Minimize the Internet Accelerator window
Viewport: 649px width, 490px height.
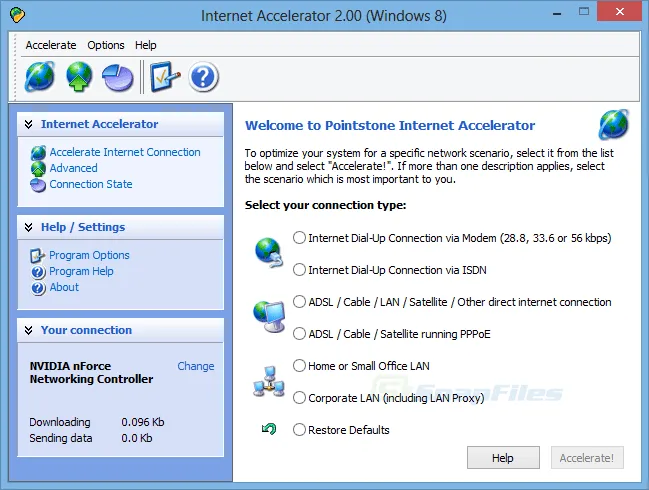click(557, 14)
